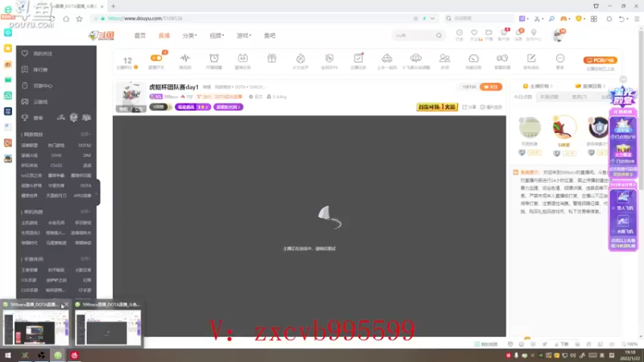Open the two-people fans icon
This screenshot has width=644, height=362.
(444, 58)
